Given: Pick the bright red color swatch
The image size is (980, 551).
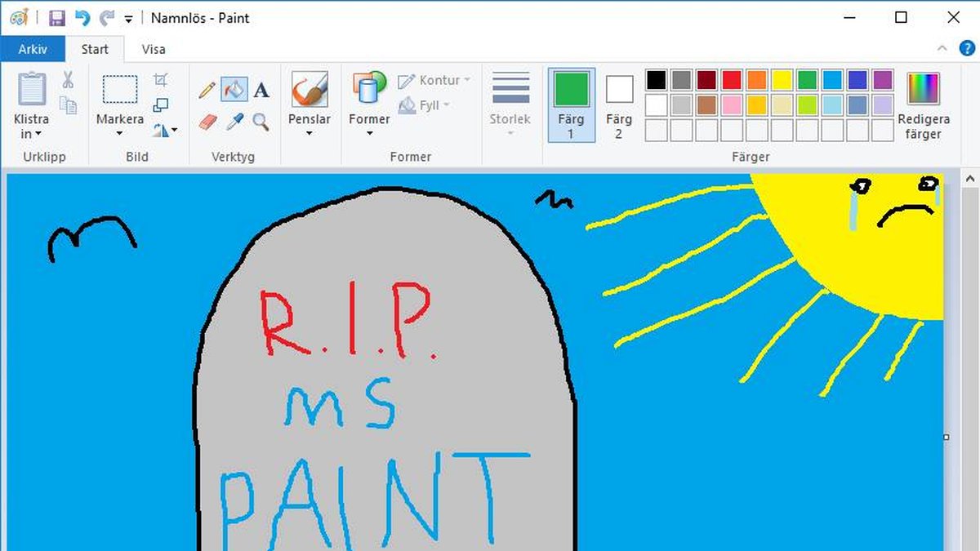Looking at the screenshot, I should click(x=732, y=80).
